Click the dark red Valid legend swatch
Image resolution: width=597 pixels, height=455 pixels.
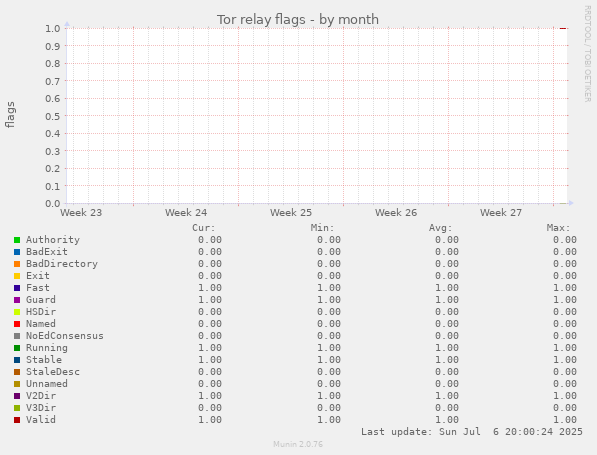tap(17, 420)
